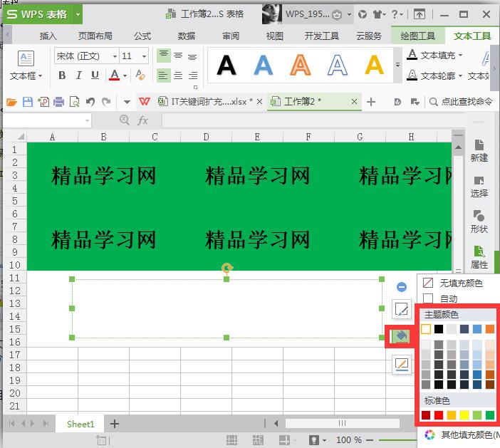Toggle Italic text formatting
The image size is (500, 448).
(78, 75)
